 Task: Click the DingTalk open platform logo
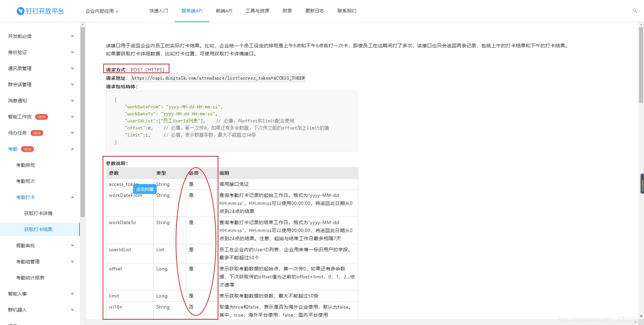tap(40, 11)
